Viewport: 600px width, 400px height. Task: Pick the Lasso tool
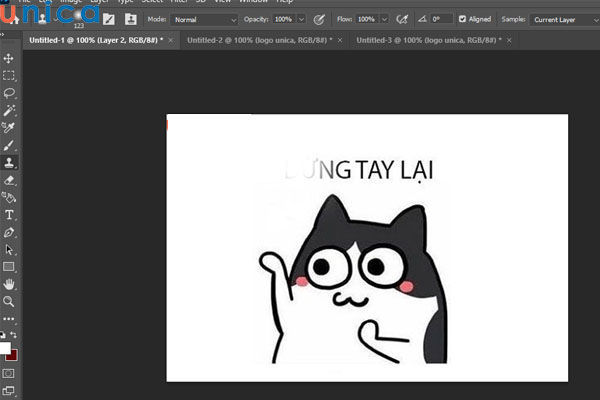[9, 92]
